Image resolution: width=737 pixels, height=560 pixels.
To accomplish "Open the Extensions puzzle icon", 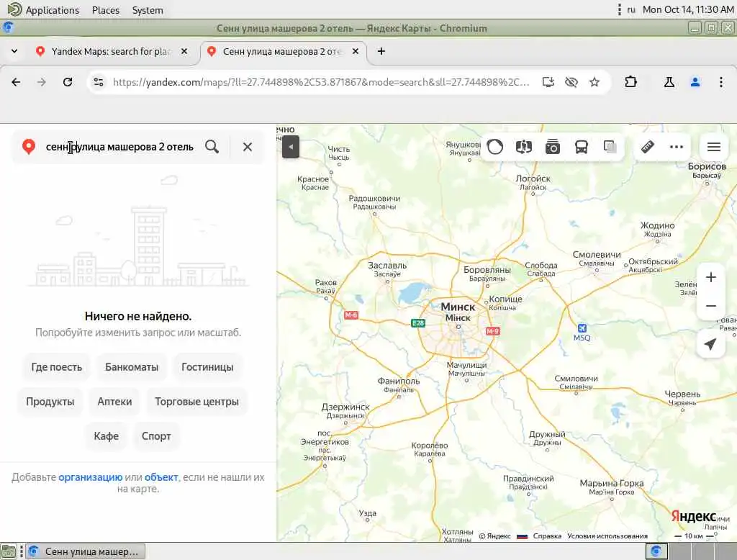I will pyautogui.click(x=630, y=82).
